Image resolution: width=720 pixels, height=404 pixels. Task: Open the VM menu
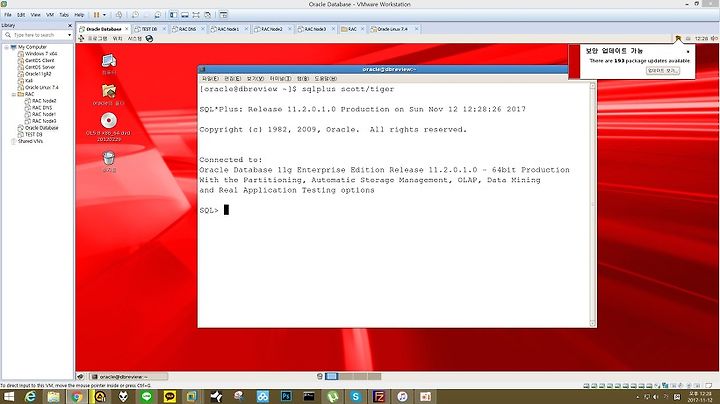click(x=50, y=15)
